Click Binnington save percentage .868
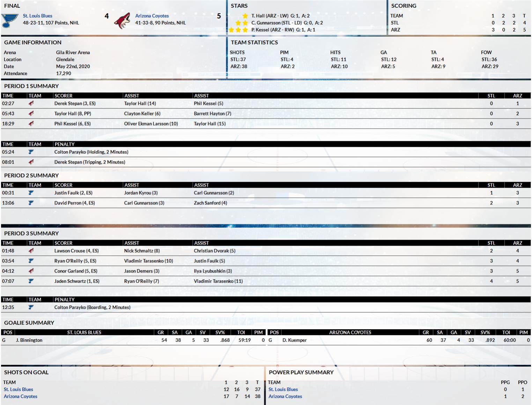This screenshot has width=532, height=405. tap(225, 340)
